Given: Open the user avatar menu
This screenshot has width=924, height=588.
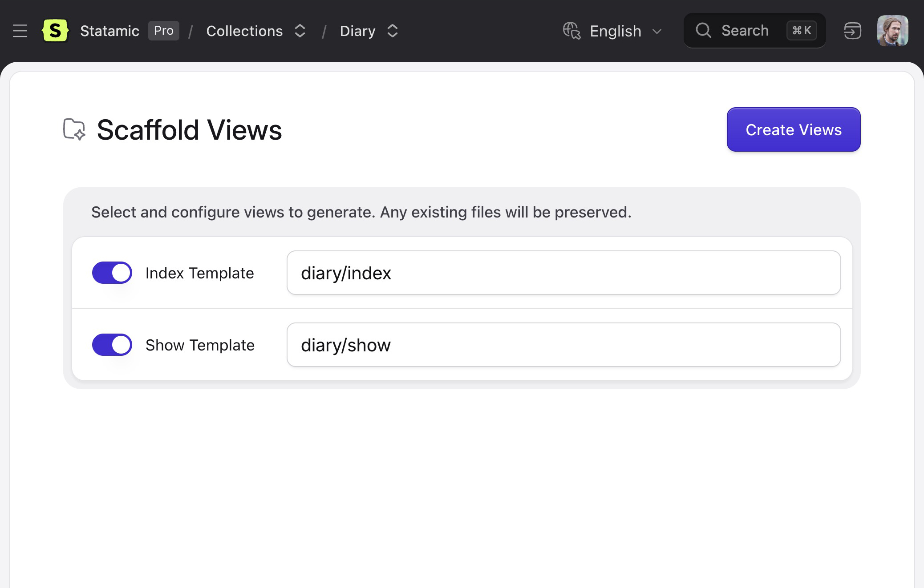Looking at the screenshot, I should click(892, 31).
